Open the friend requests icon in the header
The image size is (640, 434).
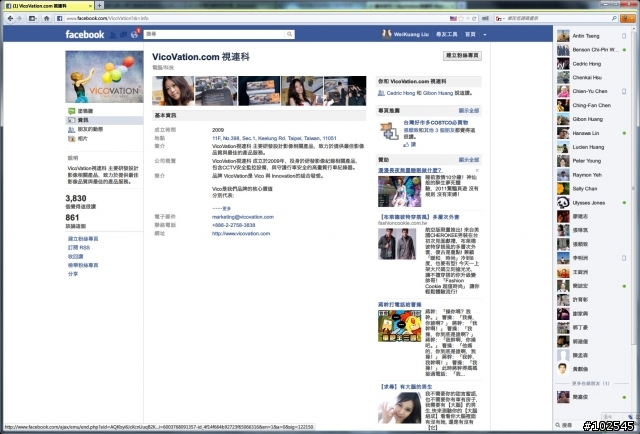click(x=113, y=35)
